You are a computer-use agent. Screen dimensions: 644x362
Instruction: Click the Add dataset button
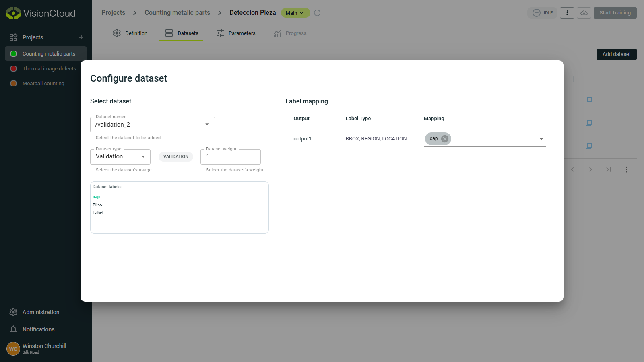tap(616, 54)
